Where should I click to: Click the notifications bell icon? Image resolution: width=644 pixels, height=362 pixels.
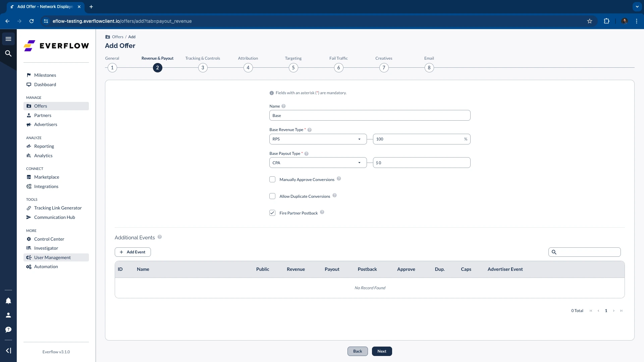point(8,301)
